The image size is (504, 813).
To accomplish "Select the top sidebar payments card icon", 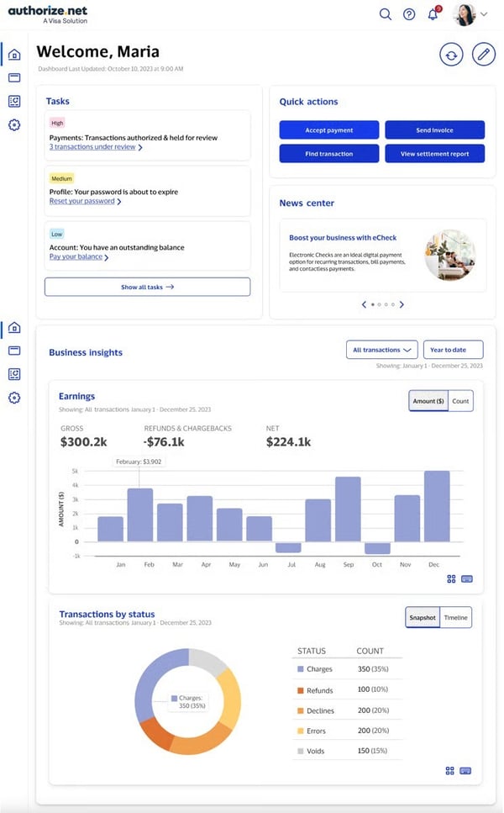I will (x=14, y=78).
